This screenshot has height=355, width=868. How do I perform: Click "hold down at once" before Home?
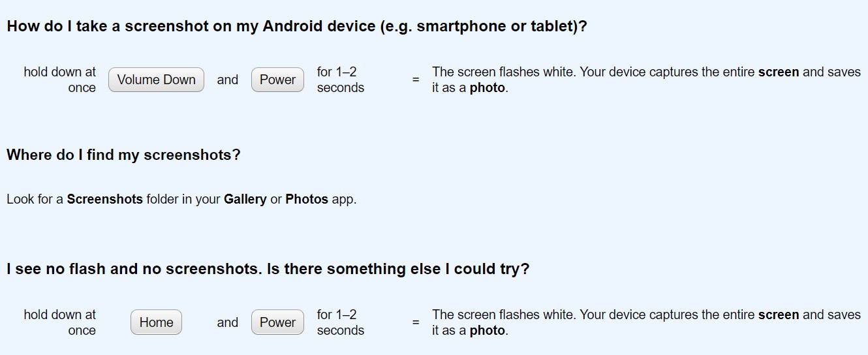pyautogui.click(x=60, y=322)
